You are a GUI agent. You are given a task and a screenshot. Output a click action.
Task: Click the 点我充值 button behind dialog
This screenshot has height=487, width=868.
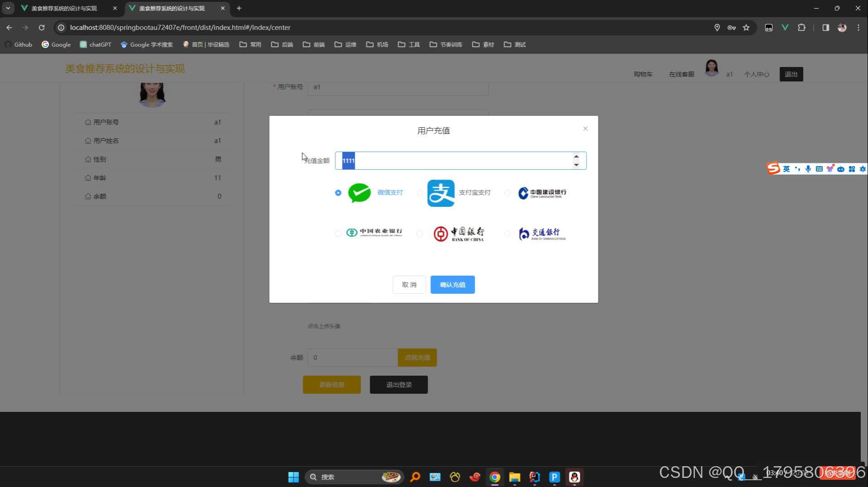(417, 358)
